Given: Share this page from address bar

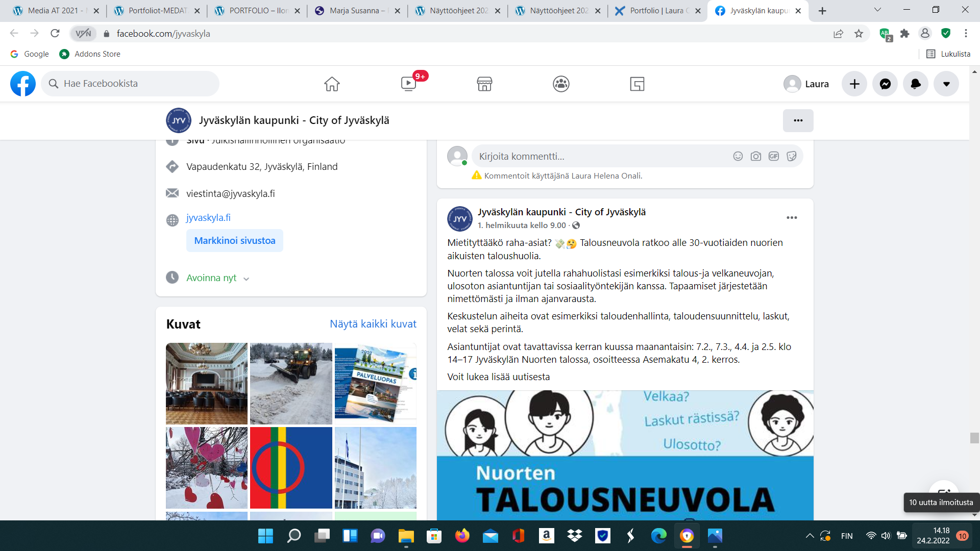Looking at the screenshot, I should tap(838, 34).
